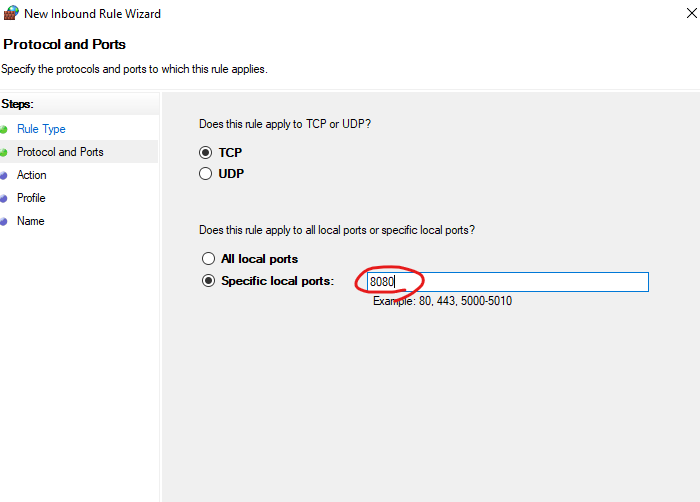Click the 'Steps:' sidebar header
The image size is (700, 502).
(17, 104)
